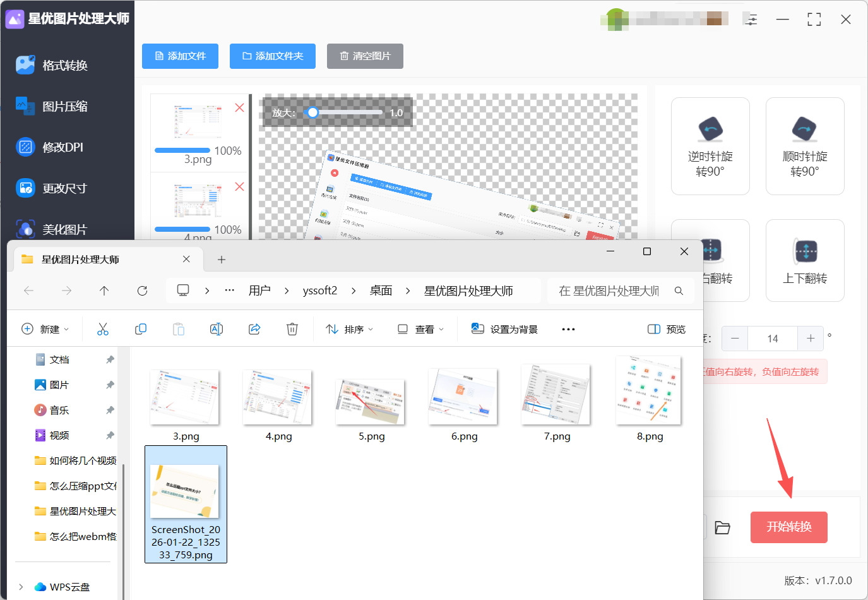Click the 添加文件夹 button

click(273, 56)
